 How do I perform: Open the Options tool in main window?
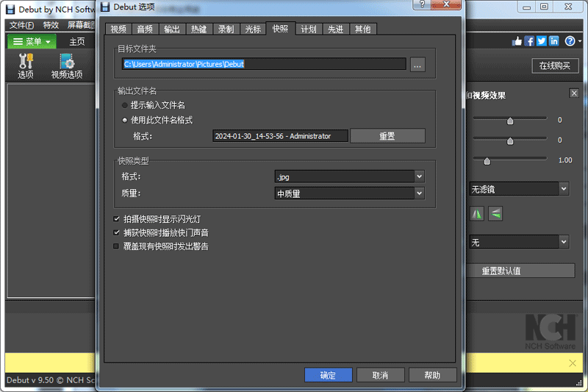tap(26, 66)
